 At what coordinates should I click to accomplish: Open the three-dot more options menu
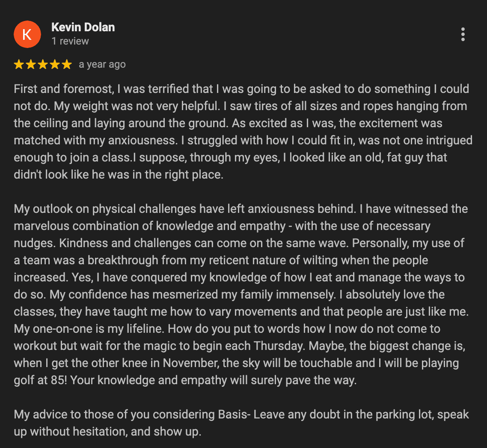pyautogui.click(x=463, y=34)
